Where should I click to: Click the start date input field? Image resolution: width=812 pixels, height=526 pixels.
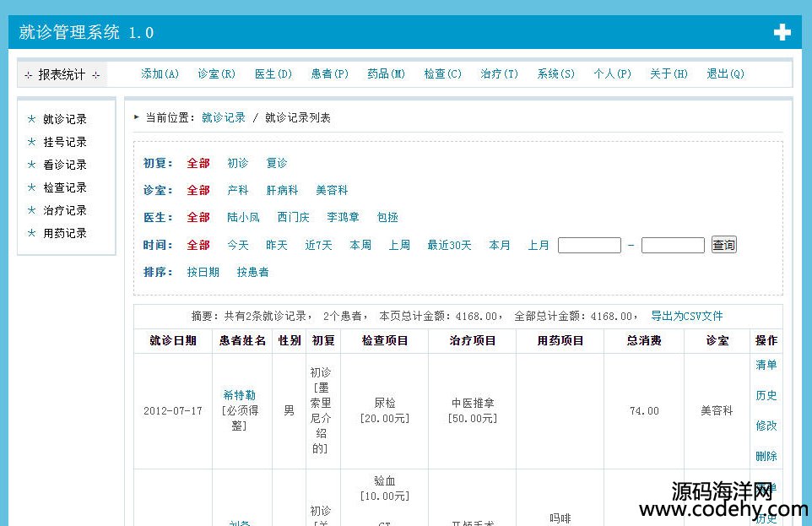click(589, 245)
